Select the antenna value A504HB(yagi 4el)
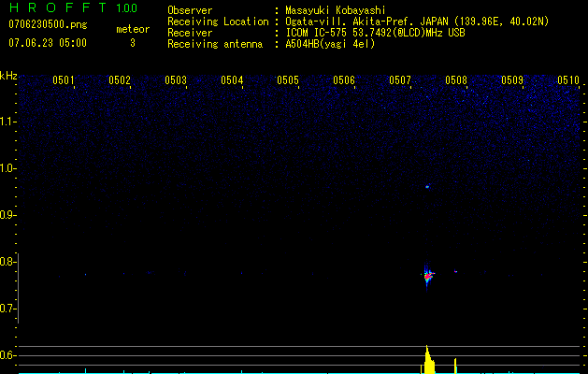588x374 pixels. coord(330,44)
